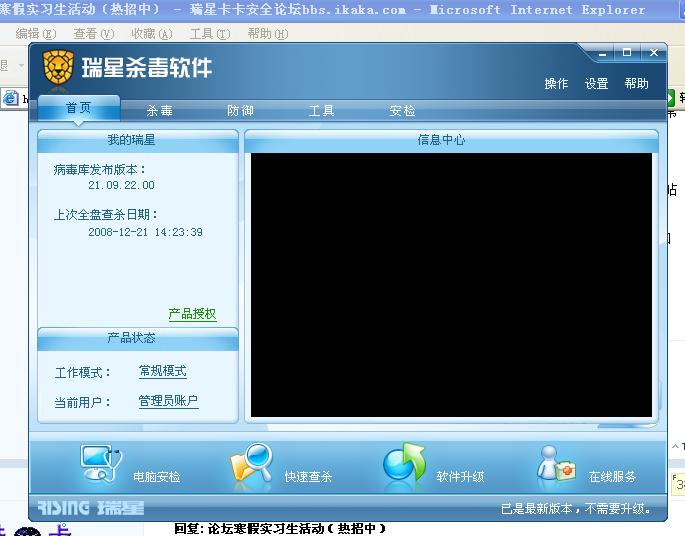
Task: Open the 防御 defense tab
Action: [x=240, y=111]
